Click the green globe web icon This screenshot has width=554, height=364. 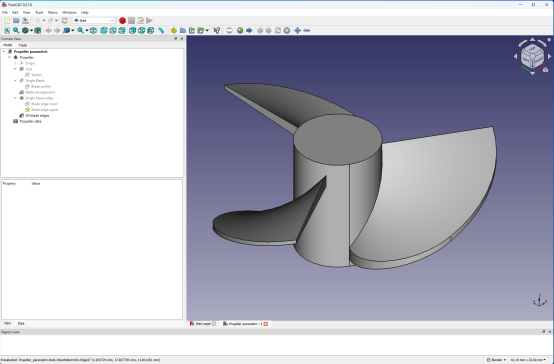pos(240,30)
